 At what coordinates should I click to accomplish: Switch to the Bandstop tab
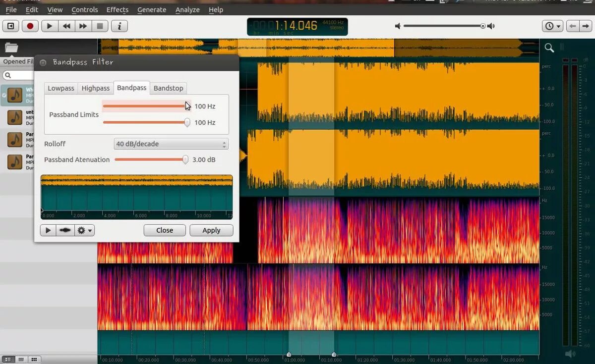click(x=169, y=88)
